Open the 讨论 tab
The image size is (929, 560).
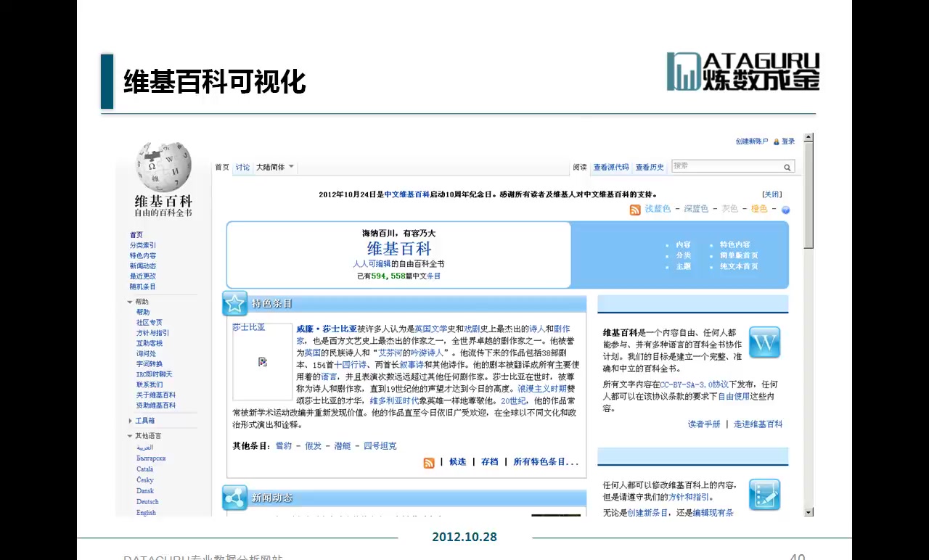(242, 168)
